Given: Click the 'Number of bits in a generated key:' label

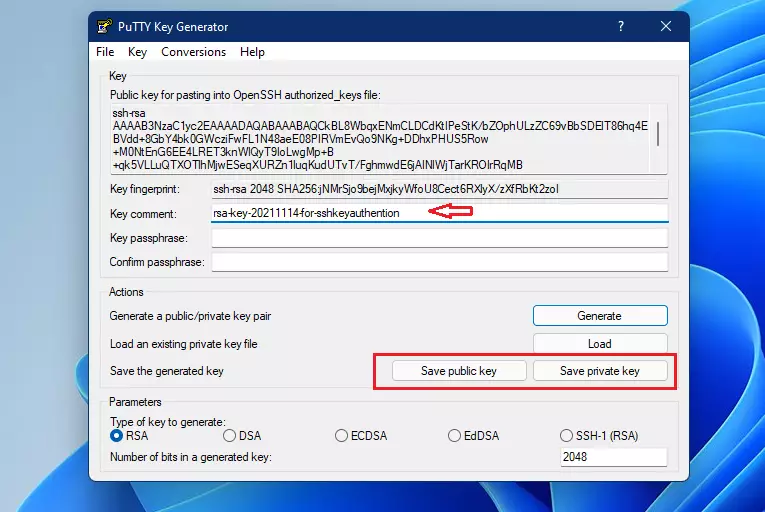Looking at the screenshot, I should 191,457.
